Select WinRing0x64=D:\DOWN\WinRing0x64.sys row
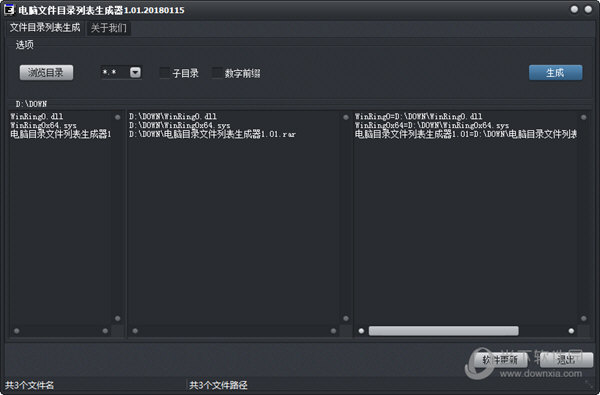Image resolution: width=600 pixels, height=395 pixels. pos(432,125)
